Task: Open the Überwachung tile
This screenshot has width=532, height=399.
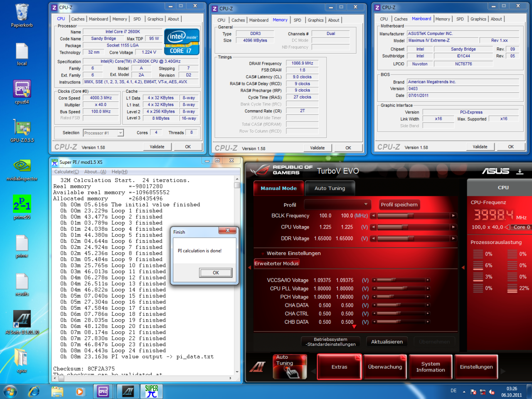Action: [x=385, y=367]
